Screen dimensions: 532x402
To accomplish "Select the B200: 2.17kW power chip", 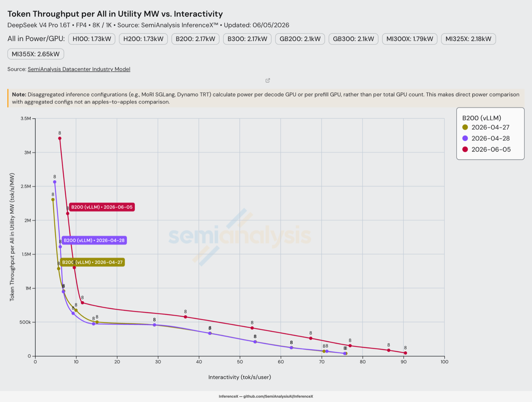I will [x=195, y=39].
